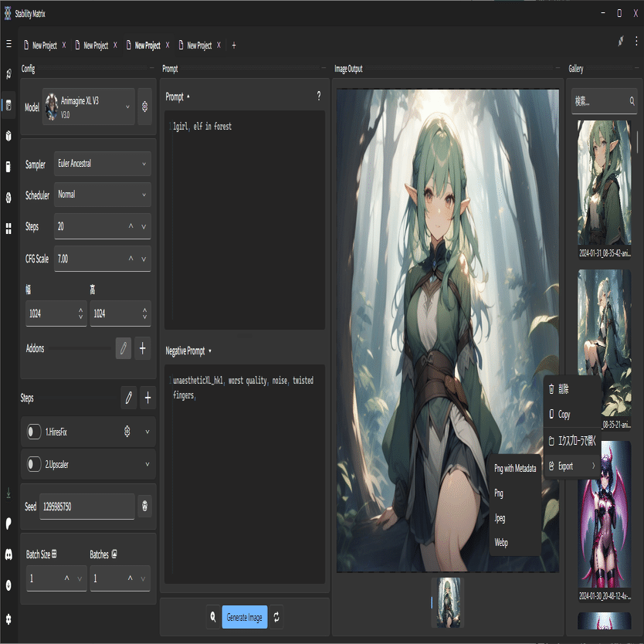This screenshot has height=644, width=644.
Task: Select Webp from the export submenu
Action: tap(501, 543)
